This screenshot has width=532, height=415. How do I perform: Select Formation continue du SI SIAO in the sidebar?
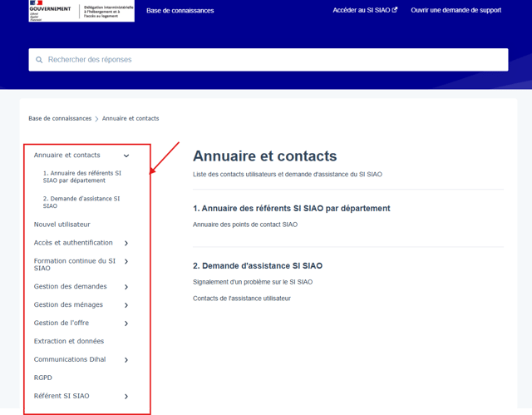tap(75, 264)
